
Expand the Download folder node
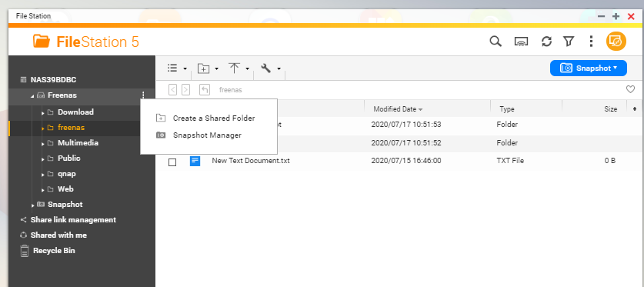(x=43, y=112)
